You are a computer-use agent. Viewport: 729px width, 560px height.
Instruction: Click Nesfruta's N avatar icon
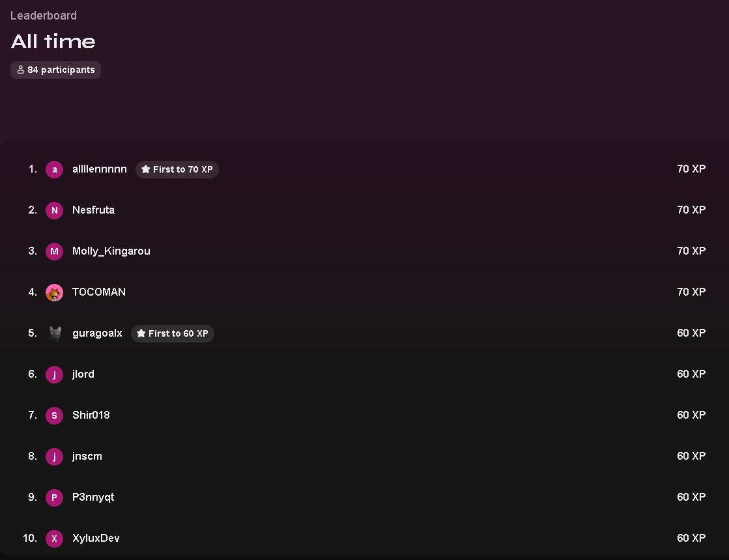pyautogui.click(x=54, y=210)
